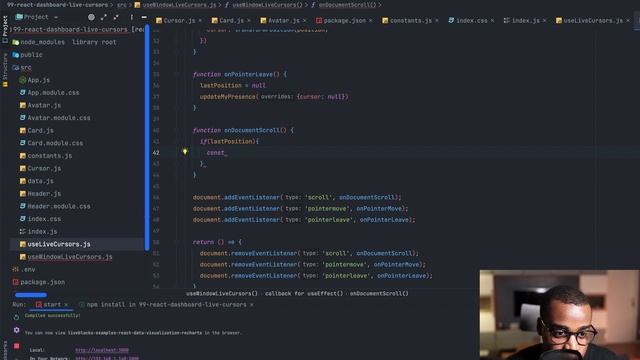Image resolution: width=640 pixels, height=360 pixels.
Task: Open Cursor.js in project tree
Action: point(44,169)
